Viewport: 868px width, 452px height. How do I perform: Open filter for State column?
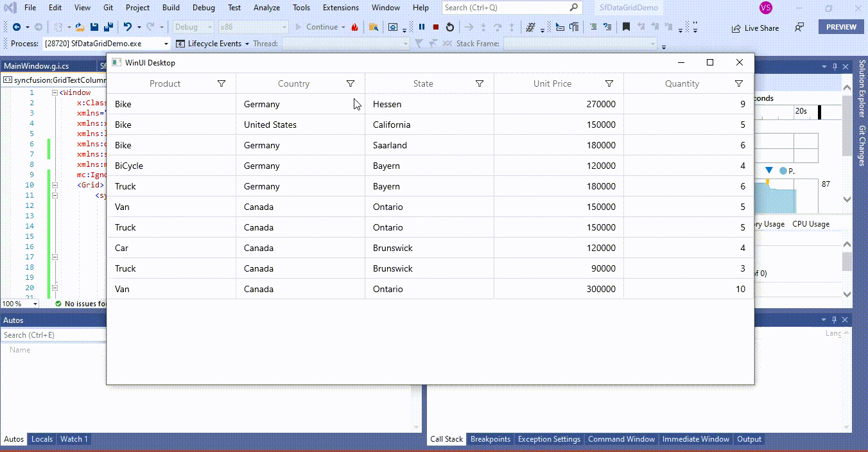pos(480,83)
